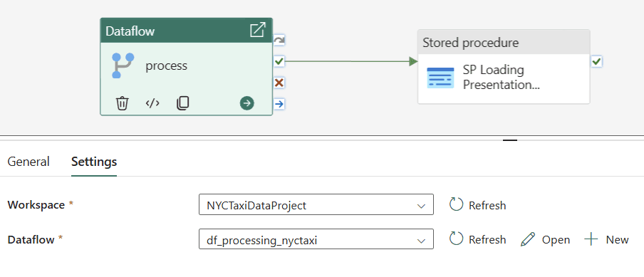Screen dimensions: 644x277
Task: Click the Stored procedure activity icon
Action: 440,78
